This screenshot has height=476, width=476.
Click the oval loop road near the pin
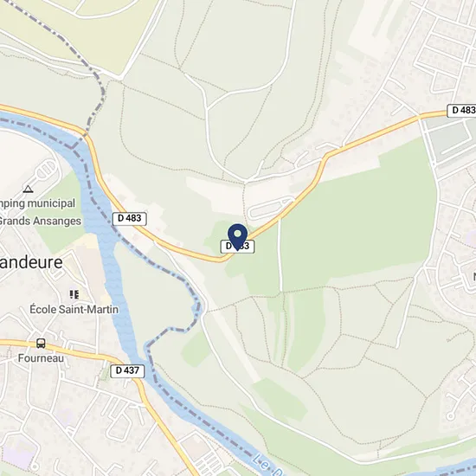(270, 209)
